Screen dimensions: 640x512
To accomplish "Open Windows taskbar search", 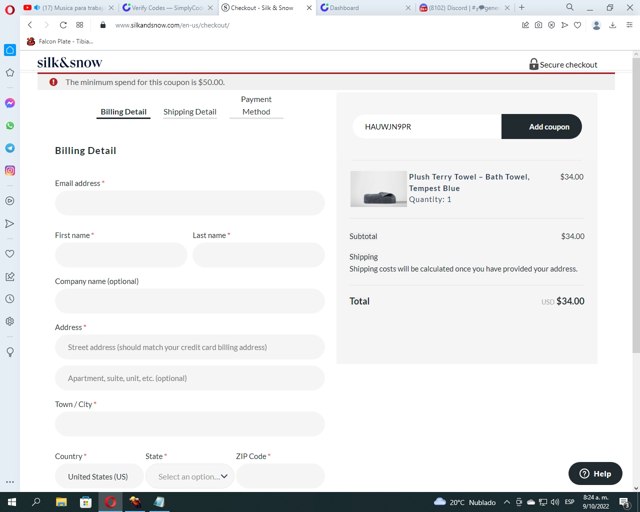I will [x=36, y=502].
